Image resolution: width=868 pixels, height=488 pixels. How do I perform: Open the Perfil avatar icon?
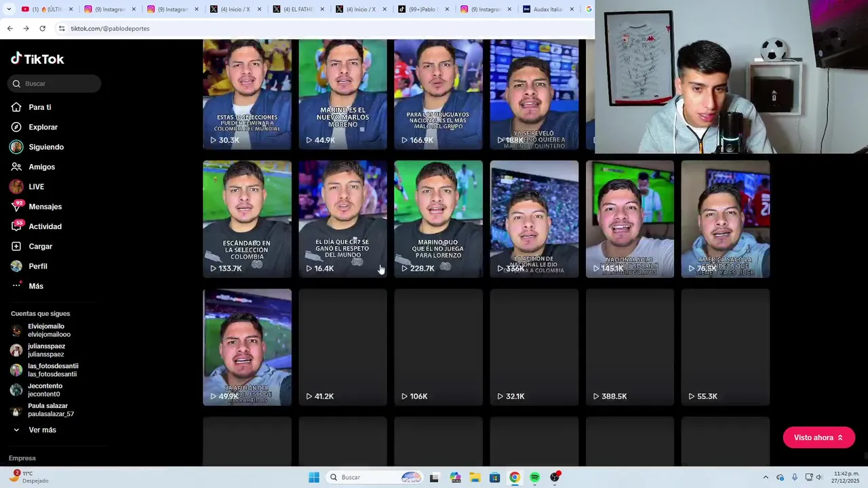(16, 266)
